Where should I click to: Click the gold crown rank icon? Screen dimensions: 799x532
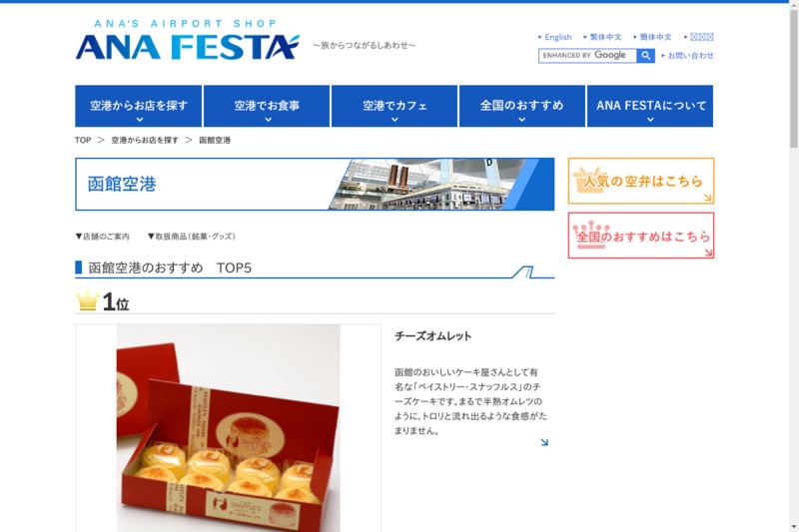(x=87, y=300)
